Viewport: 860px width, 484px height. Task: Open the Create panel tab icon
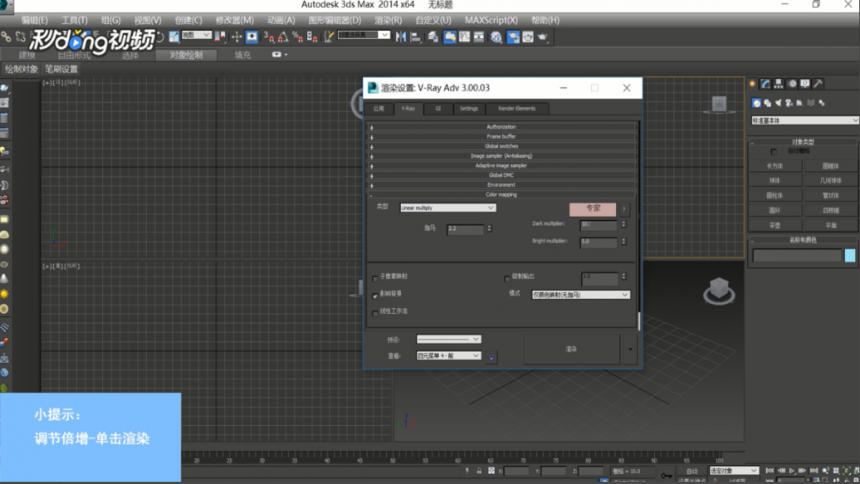(752, 83)
